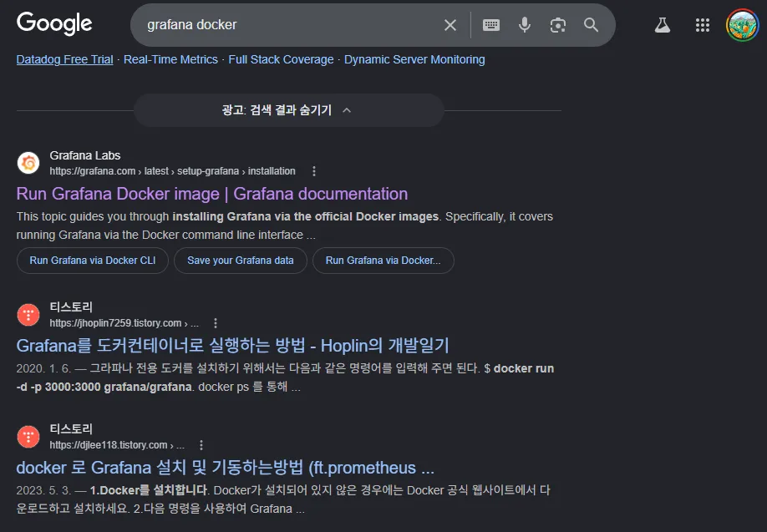Open the on-screen keyboard input tool
Screen dimensions: 767x532
coord(491,25)
